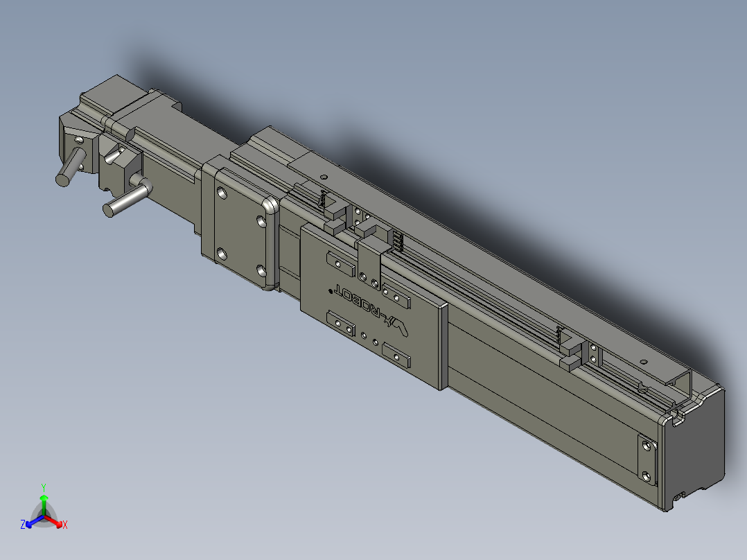Select the small two-hole bracket near the end cap

[x=647, y=461]
